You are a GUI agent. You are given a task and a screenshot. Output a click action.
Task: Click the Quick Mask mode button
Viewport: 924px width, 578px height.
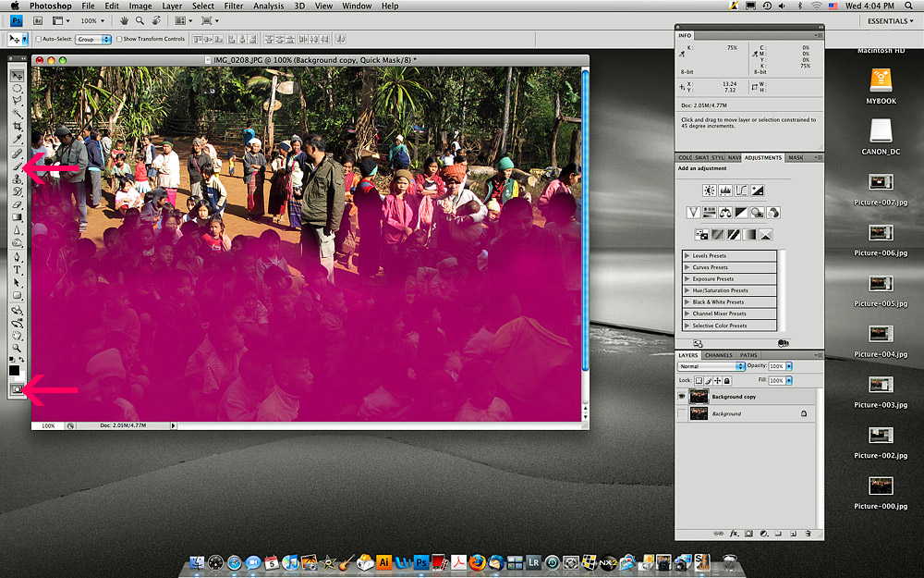(x=17, y=390)
